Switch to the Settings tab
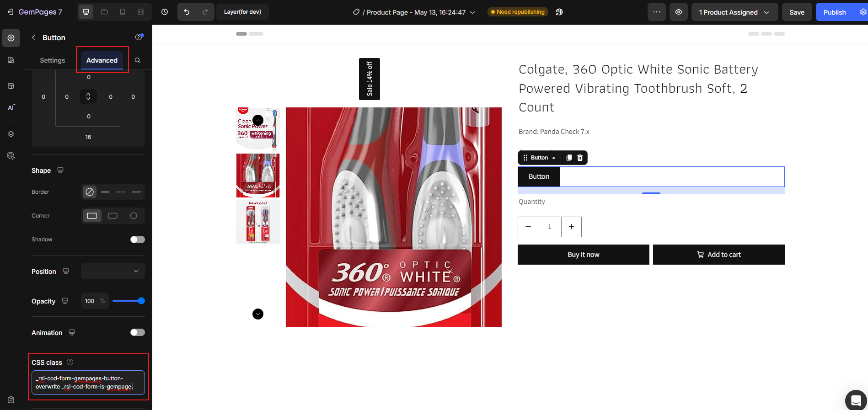Screen dimensions: 868x410 point(53,60)
